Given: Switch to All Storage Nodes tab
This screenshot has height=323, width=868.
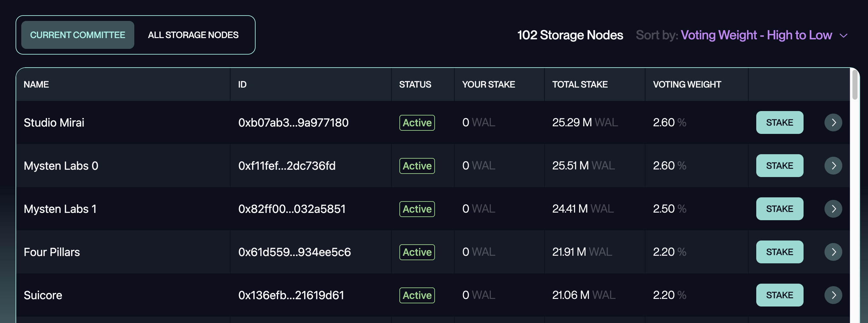Looking at the screenshot, I should [193, 35].
